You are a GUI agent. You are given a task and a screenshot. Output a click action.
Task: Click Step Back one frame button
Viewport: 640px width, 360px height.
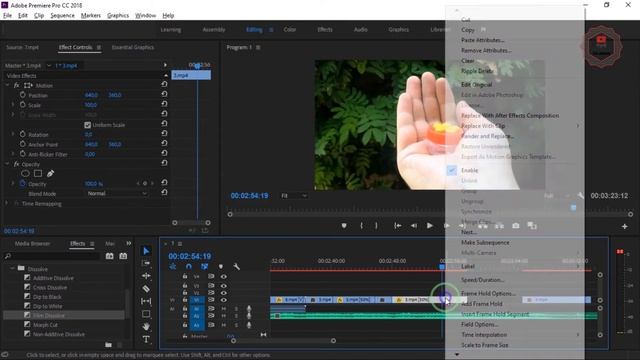414,226
